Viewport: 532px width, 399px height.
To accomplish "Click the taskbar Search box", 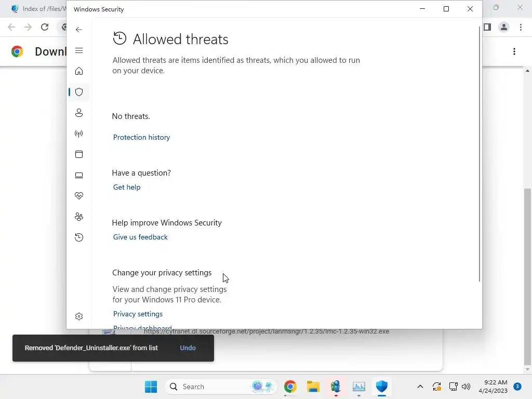I will coord(221,387).
